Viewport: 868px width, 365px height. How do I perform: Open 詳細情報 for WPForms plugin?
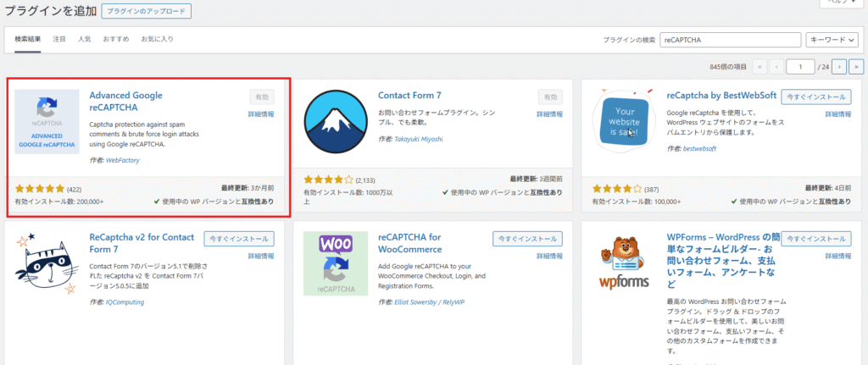point(838,256)
